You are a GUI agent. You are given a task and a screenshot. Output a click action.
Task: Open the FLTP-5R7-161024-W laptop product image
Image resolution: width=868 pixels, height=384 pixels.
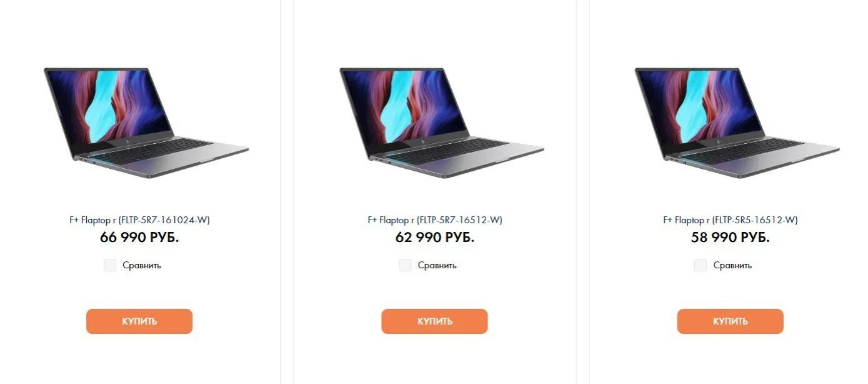(x=146, y=123)
